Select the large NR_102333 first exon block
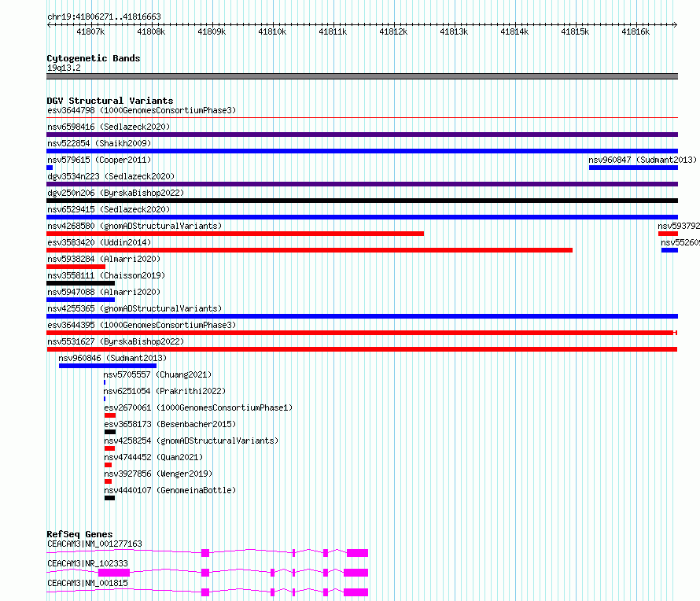This screenshot has width=700, height=601. pyautogui.click(x=114, y=573)
